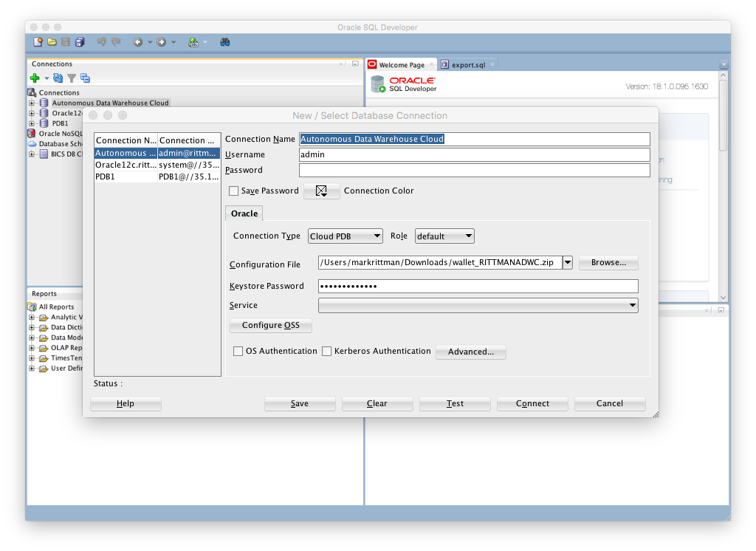Toggle the OS Authentication checkbox
The height and width of the screenshot is (551, 756).
click(238, 352)
